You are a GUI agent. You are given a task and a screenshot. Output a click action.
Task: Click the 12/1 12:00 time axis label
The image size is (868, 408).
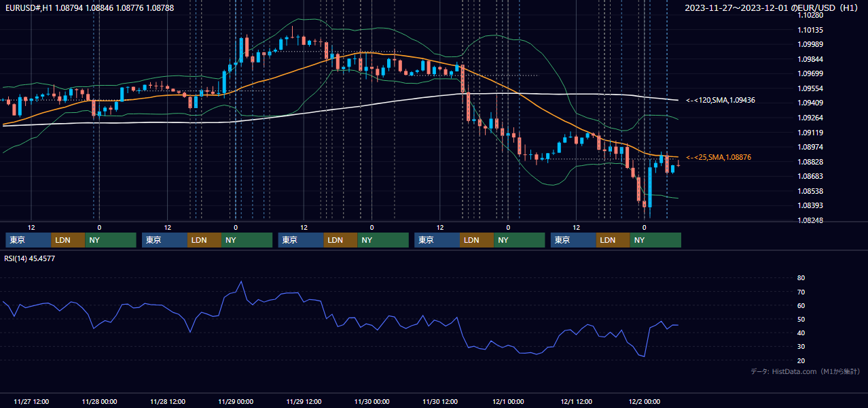point(577,402)
